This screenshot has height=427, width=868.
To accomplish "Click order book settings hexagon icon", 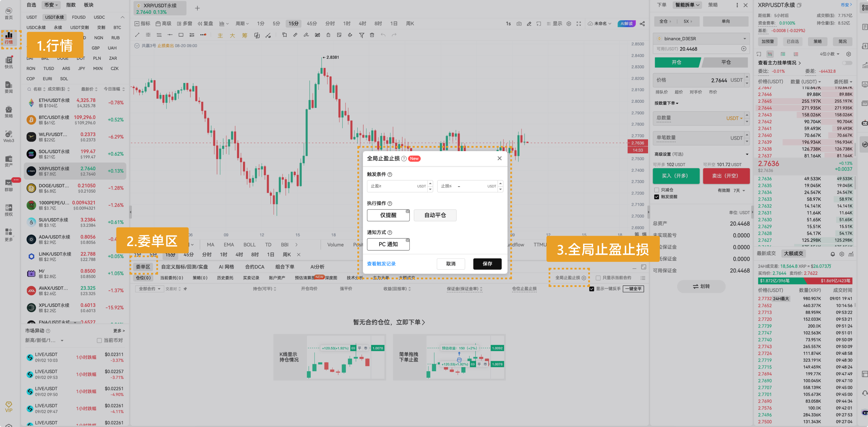I will (849, 54).
